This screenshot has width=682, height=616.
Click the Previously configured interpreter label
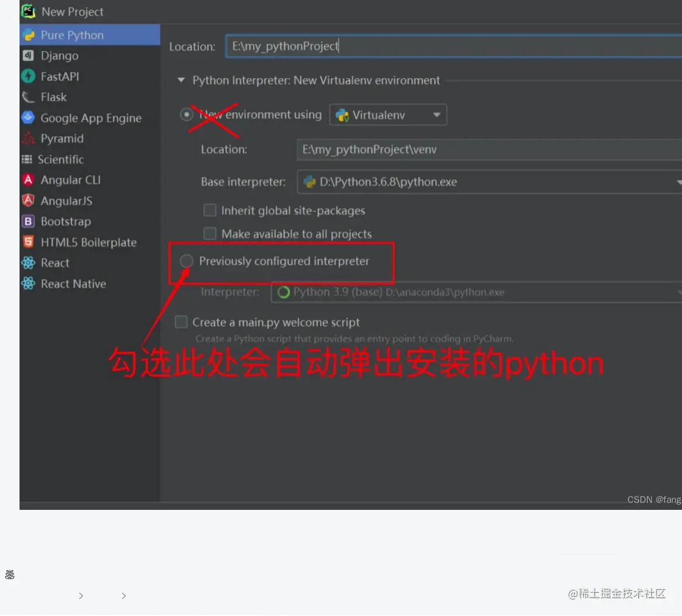point(284,261)
